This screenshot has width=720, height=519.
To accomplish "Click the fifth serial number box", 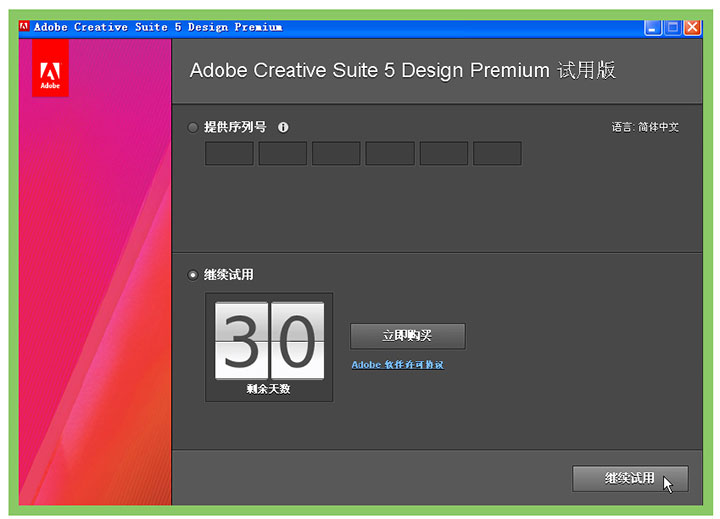I will pos(443,153).
